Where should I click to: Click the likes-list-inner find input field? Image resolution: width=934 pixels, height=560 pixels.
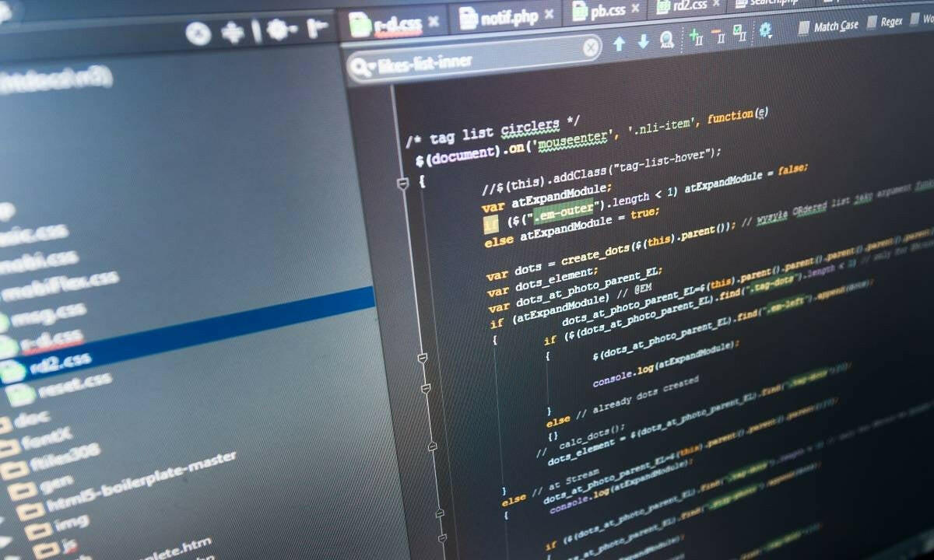coord(475,58)
